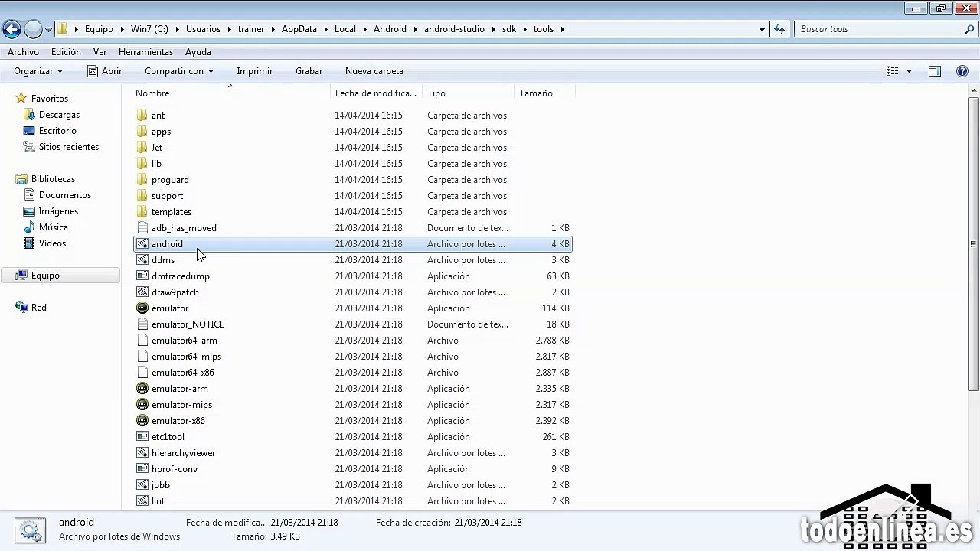Select the adb_has_moved text file icon
Screen dimensions: 980x551
[142, 228]
